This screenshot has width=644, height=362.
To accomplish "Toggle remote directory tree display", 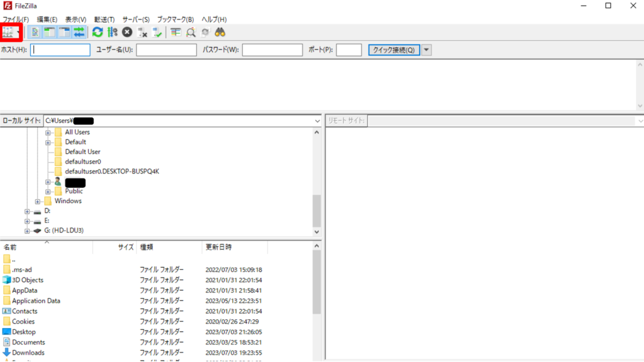I will 65,32.
